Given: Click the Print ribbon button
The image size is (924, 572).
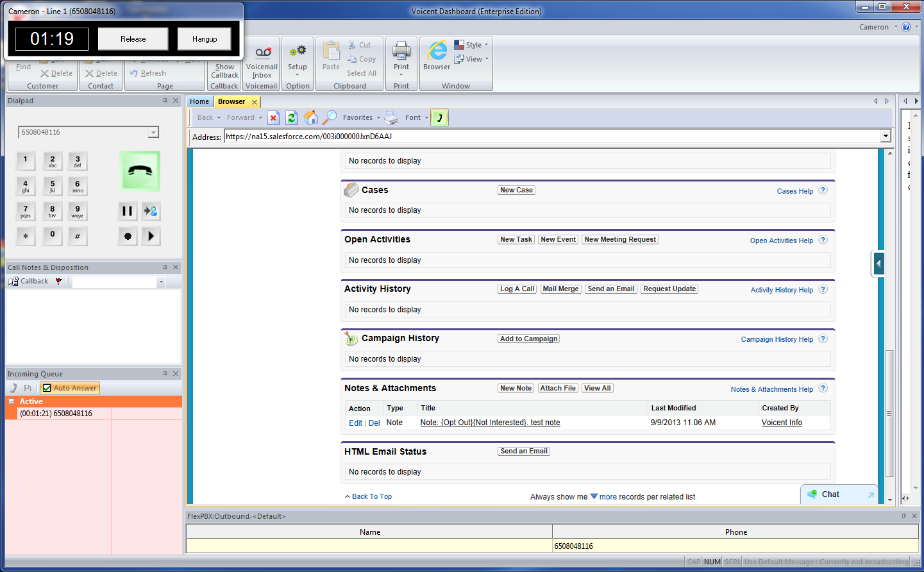Looking at the screenshot, I should pyautogui.click(x=401, y=59).
